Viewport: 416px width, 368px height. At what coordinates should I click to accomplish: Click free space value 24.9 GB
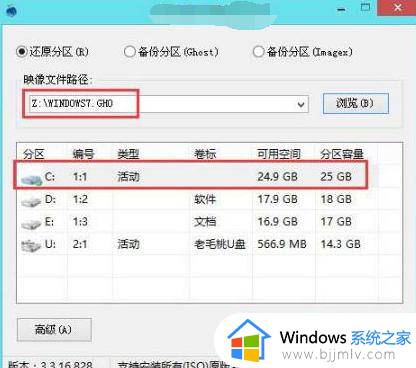point(277,177)
